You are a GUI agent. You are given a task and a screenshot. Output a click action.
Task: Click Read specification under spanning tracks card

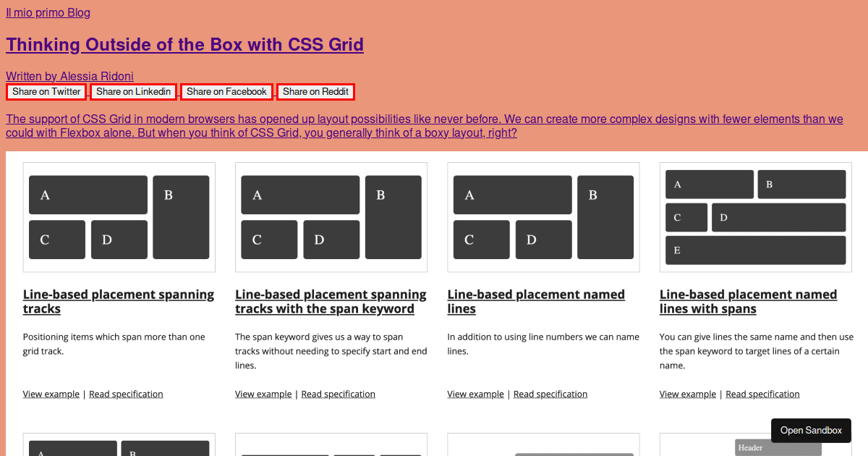point(126,394)
